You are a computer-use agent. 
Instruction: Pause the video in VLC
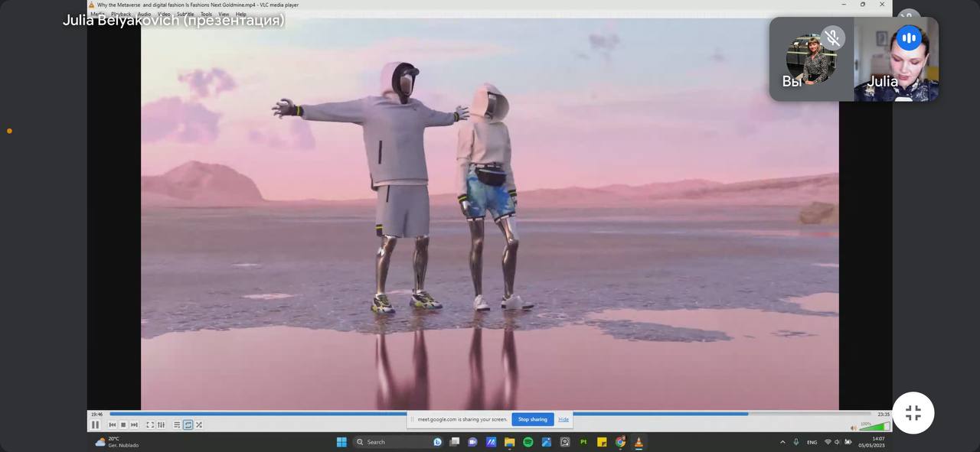(95, 424)
